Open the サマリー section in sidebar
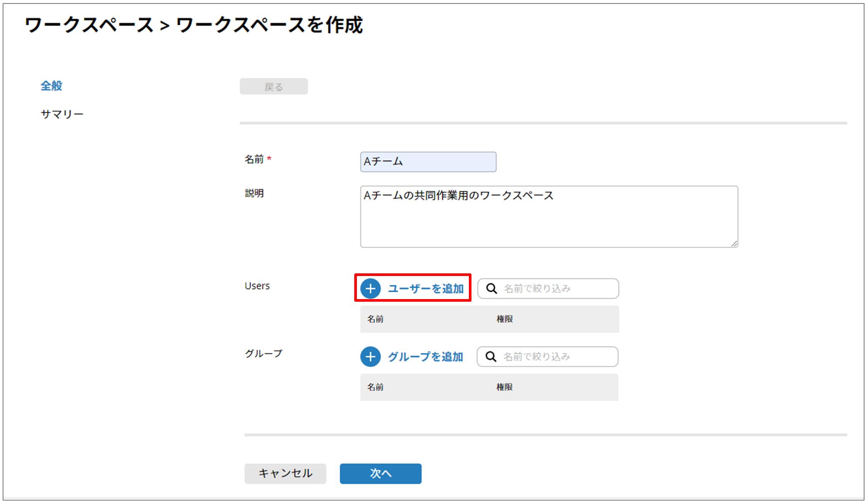Image resolution: width=868 pixels, height=504 pixels. click(x=62, y=114)
